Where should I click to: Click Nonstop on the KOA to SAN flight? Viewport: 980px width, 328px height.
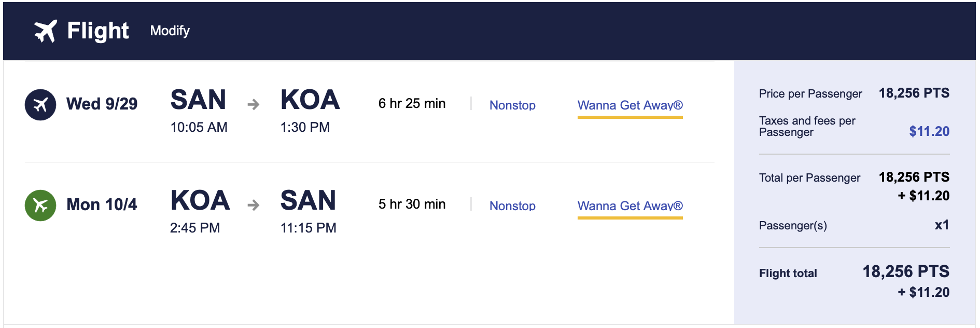[512, 206]
